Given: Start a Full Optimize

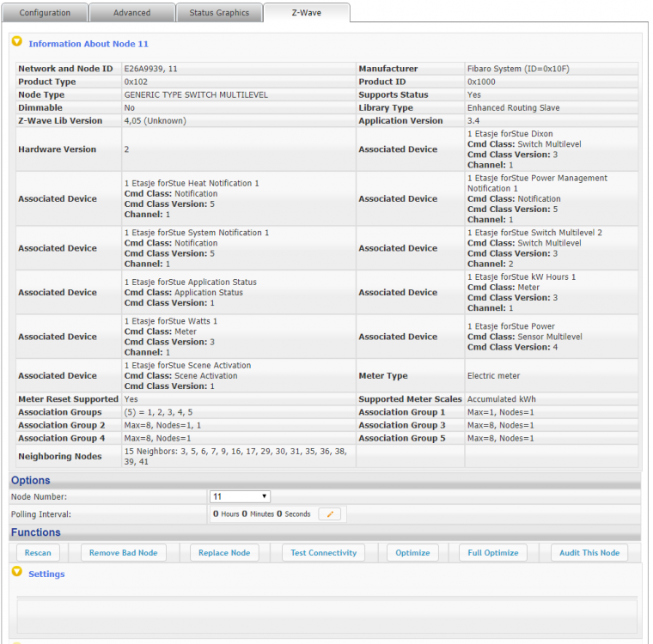Looking at the screenshot, I should click(x=493, y=553).
